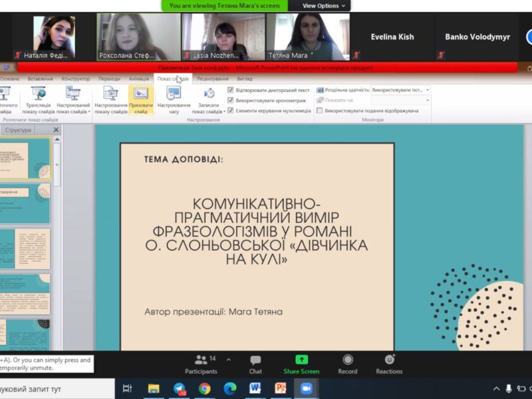Open Zoom Participants panel
The width and height of the screenshot is (532, 399).
click(201, 363)
